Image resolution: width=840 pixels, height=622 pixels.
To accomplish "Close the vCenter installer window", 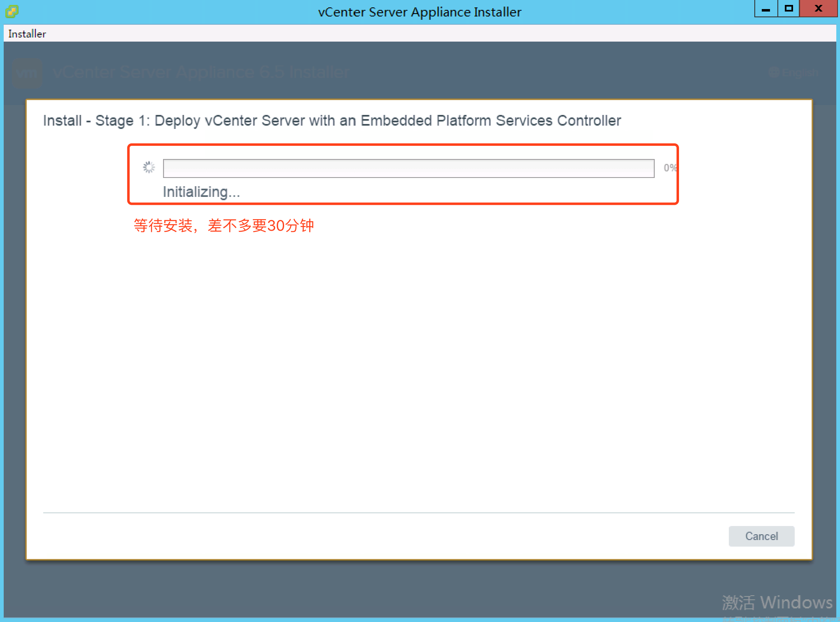I will (818, 9).
